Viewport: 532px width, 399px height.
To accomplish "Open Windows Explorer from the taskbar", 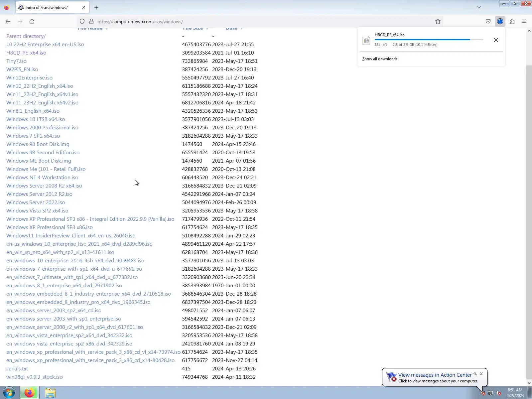I will click(x=50, y=393).
